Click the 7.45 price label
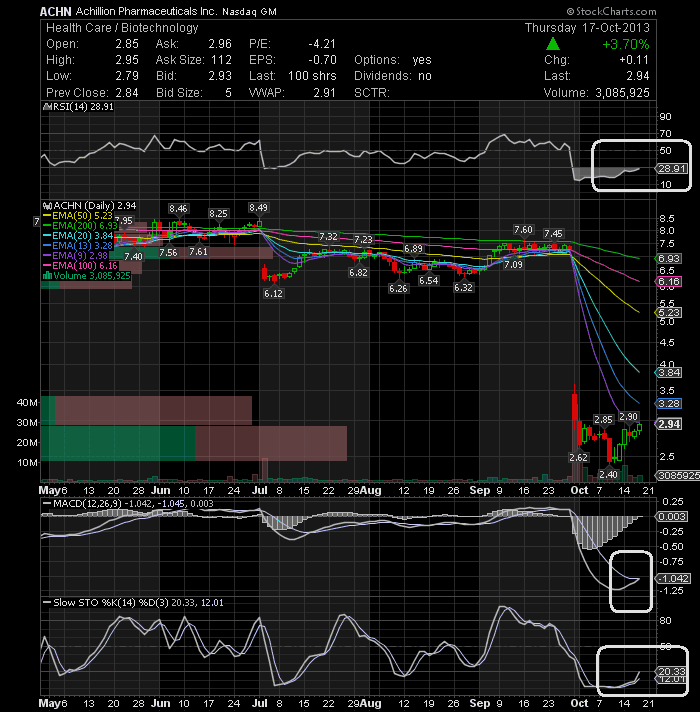Image resolution: width=700 pixels, height=712 pixels. [553, 233]
